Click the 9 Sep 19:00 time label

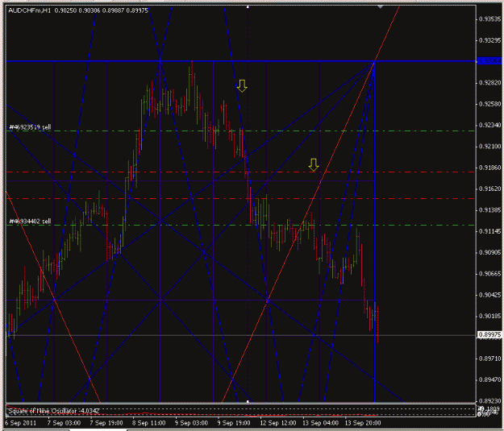(x=234, y=423)
